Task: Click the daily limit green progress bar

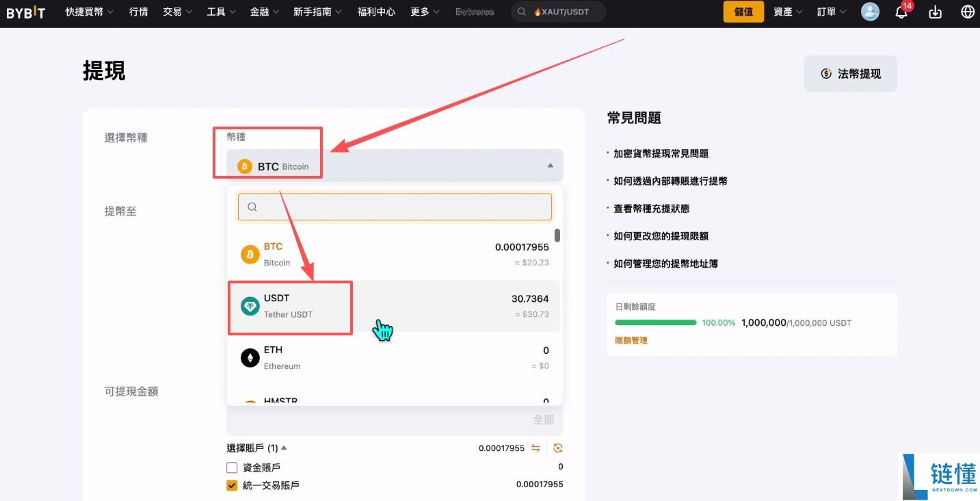Action: tap(655, 322)
